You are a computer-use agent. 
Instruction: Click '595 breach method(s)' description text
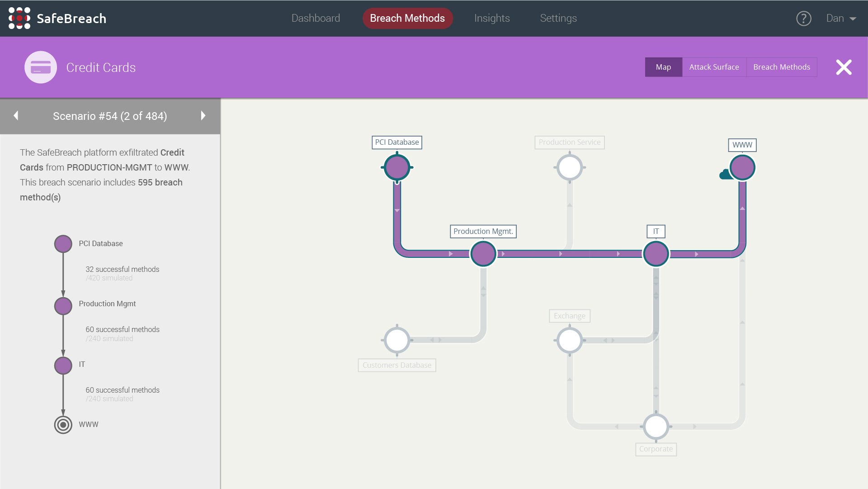point(101,190)
